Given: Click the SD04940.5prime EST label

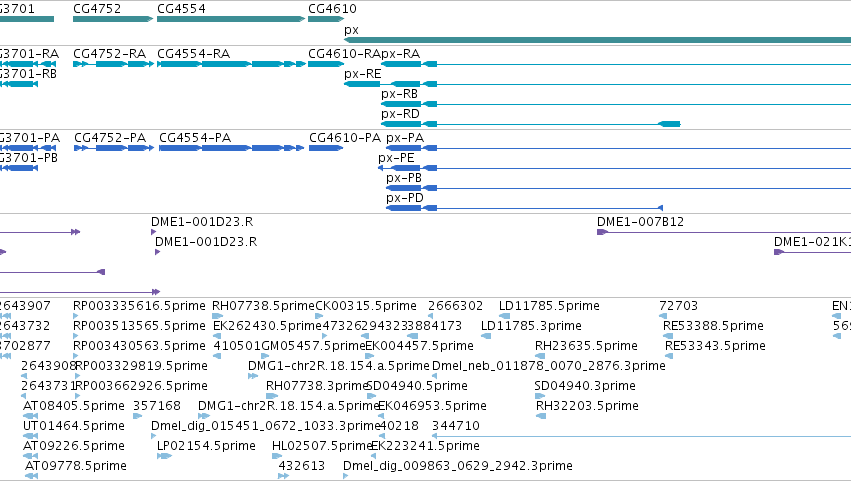Looking at the screenshot, I should [417, 386].
